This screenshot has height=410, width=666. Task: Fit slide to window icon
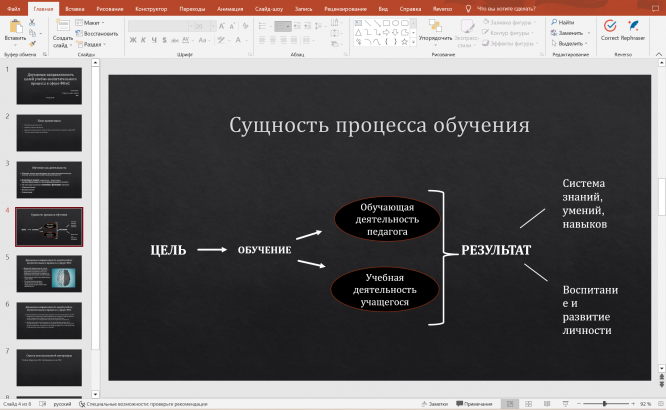click(x=659, y=404)
